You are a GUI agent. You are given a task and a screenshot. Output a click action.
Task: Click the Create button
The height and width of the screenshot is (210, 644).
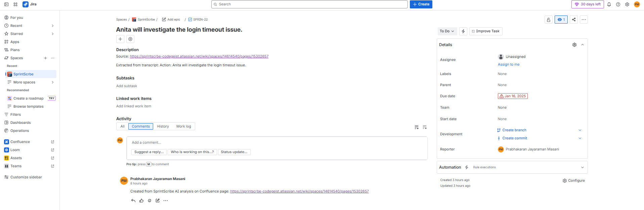tap(421, 4)
